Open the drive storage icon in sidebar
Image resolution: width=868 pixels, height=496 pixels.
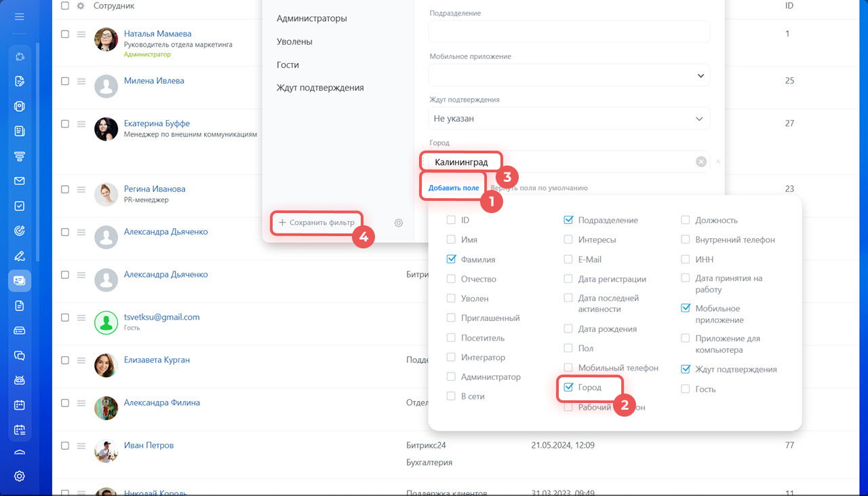pyautogui.click(x=19, y=330)
